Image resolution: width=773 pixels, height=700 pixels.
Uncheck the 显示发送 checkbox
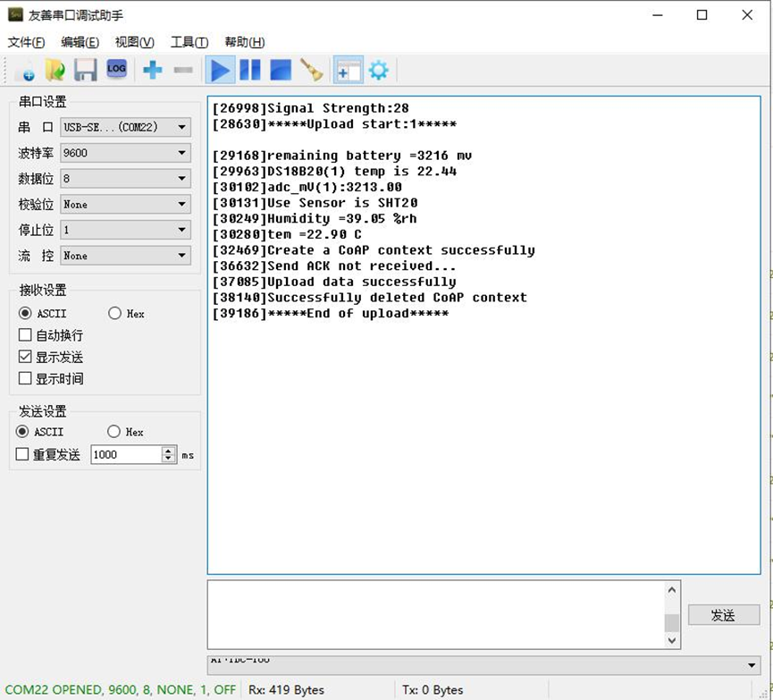(x=25, y=357)
